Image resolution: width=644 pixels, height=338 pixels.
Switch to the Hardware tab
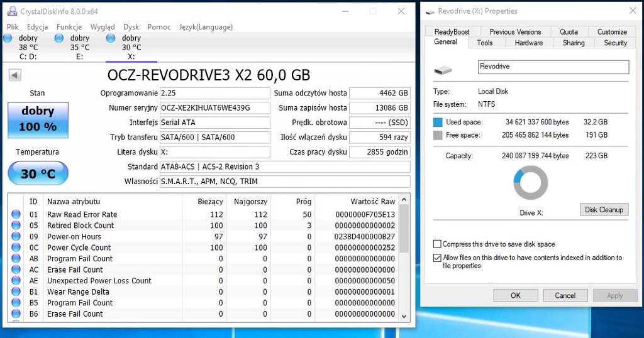528,43
